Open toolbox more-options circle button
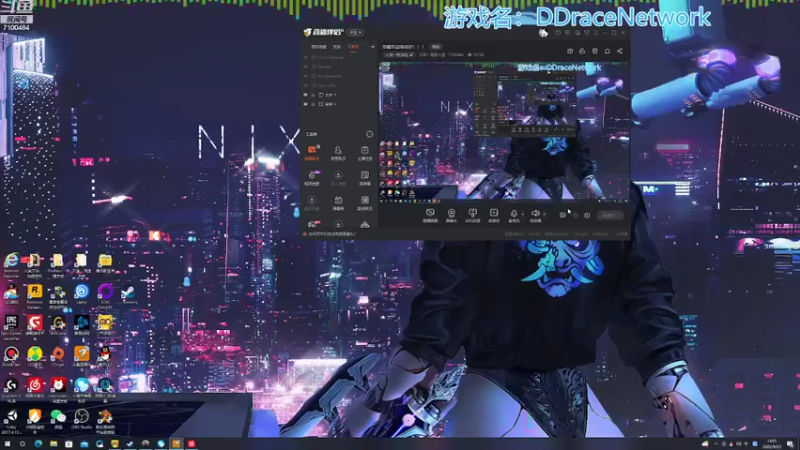The image size is (800, 450). (x=369, y=134)
